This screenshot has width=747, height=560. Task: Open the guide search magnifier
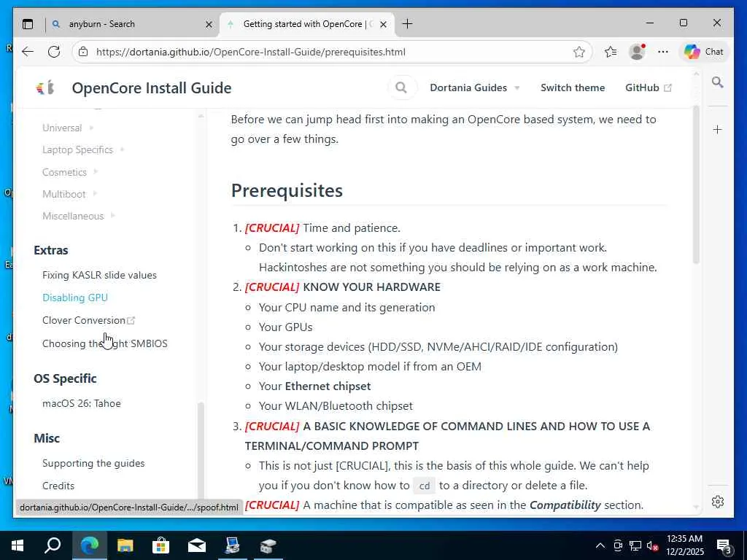tap(402, 87)
